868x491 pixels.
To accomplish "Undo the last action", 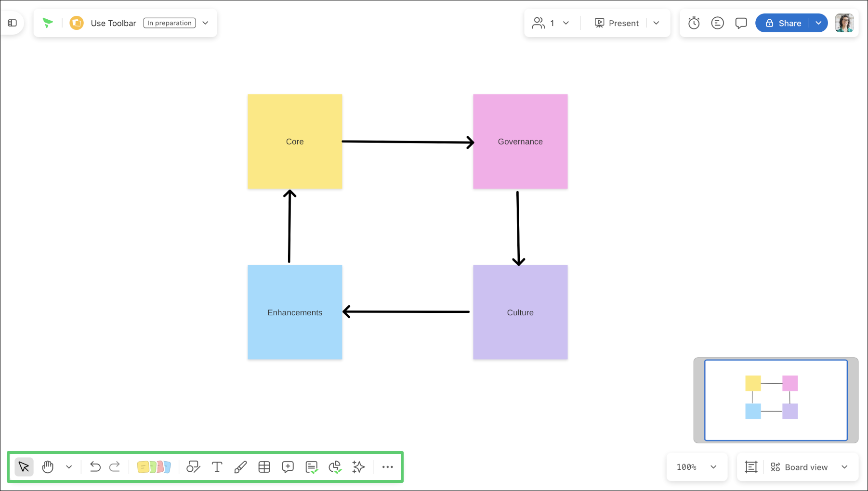I will (x=95, y=467).
